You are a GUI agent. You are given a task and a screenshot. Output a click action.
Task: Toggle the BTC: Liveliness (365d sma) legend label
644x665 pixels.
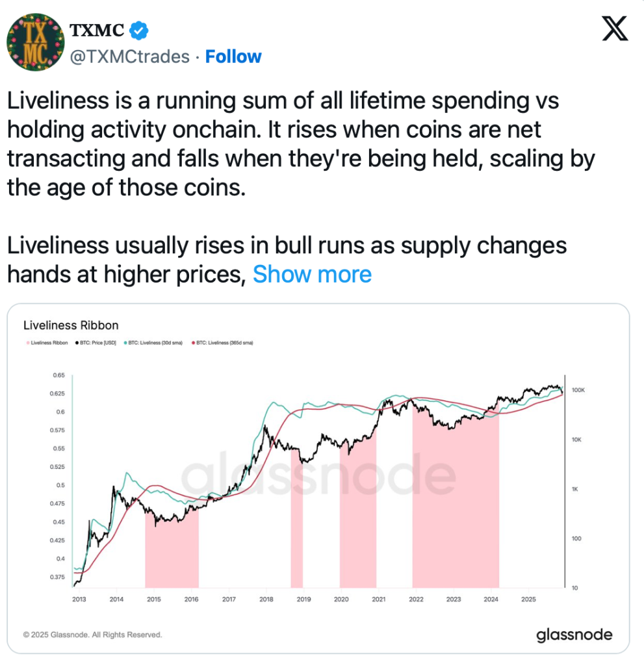click(x=225, y=342)
